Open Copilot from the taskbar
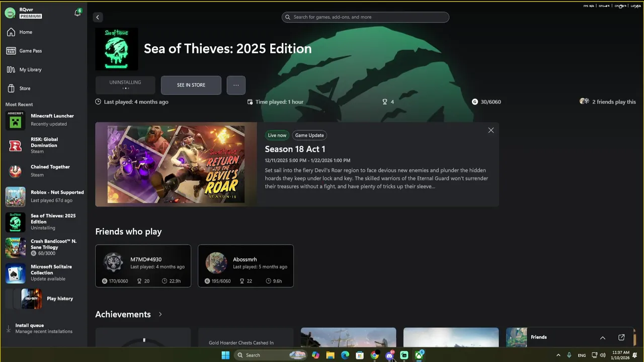The height and width of the screenshot is (362, 644). tap(315, 355)
